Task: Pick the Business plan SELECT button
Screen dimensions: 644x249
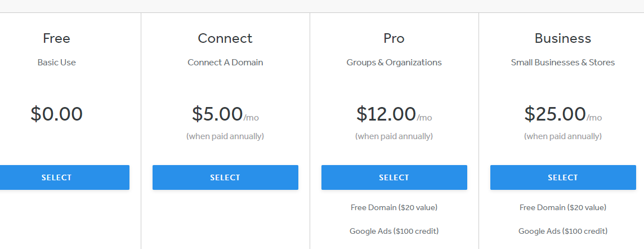Action: tap(563, 177)
